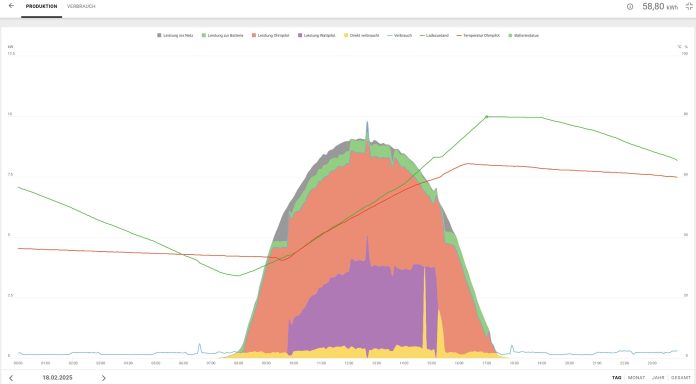Switch to the VERBRAUCH tab
This screenshot has height=384, width=696.
click(81, 6)
